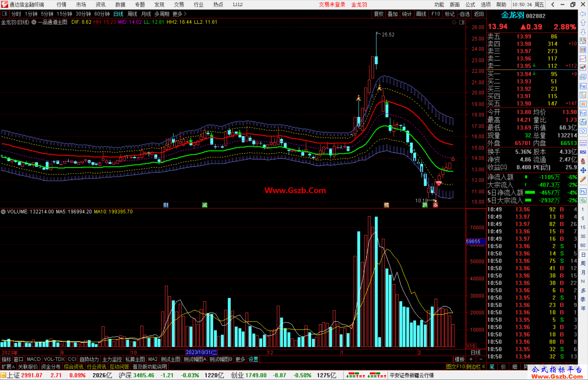Click the orange document sidebar icon
This screenshot has width=588, height=380.
(x=583, y=104)
